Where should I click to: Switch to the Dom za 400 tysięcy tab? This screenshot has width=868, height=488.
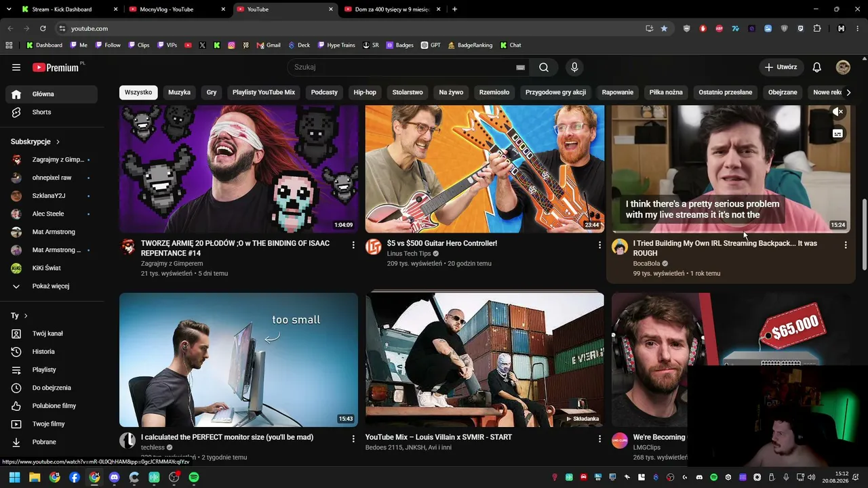click(x=393, y=9)
